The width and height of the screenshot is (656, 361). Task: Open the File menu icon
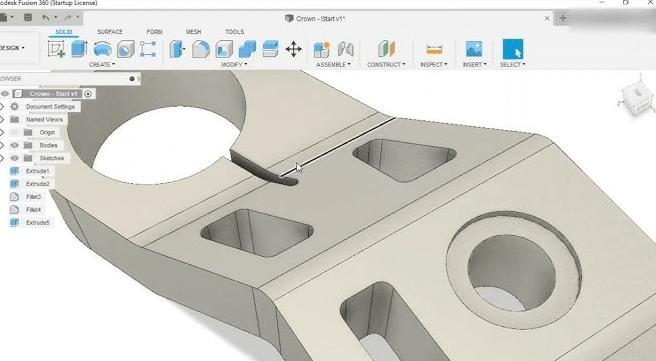(x=4, y=18)
